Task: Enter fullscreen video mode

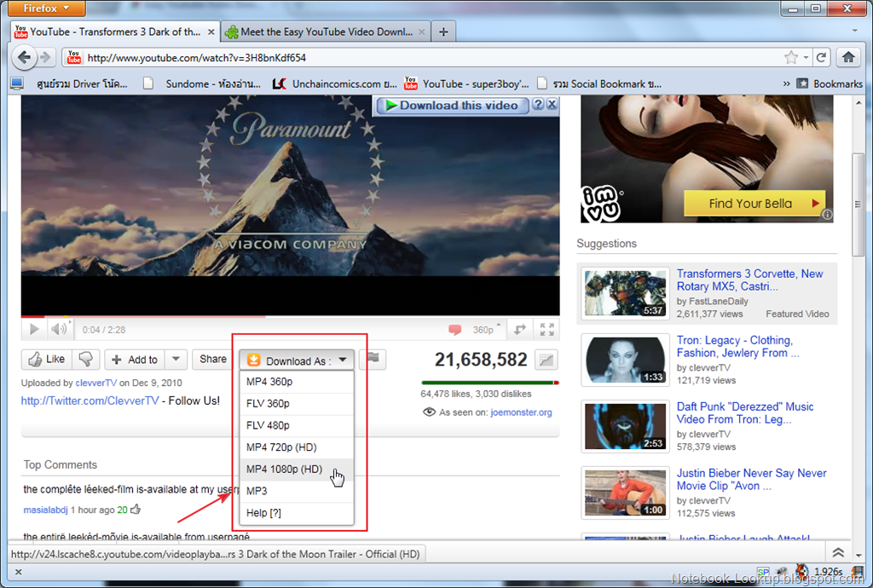Action: (x=546, y=329)
